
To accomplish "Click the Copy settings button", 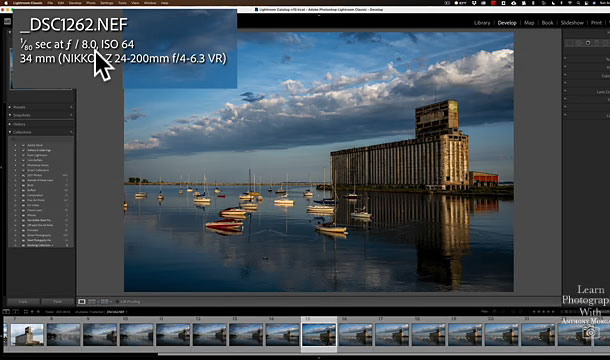I will pyautogui.click(x=23, y=302).
